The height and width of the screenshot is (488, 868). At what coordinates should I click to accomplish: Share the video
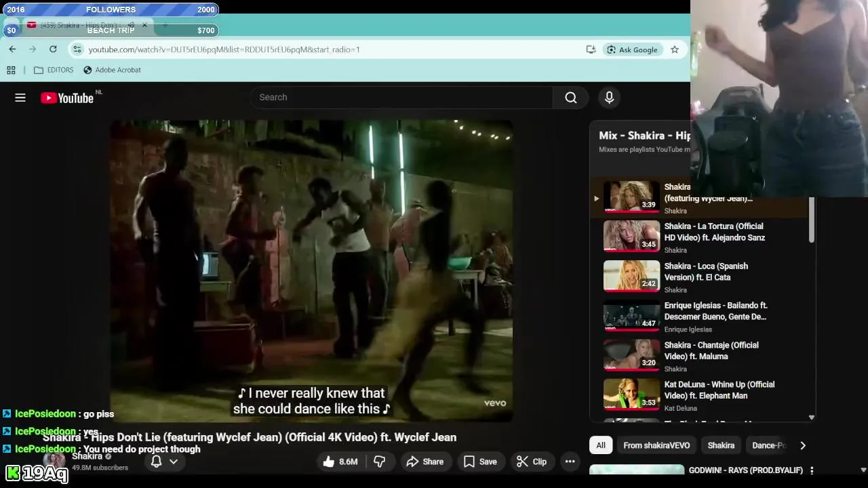425,462
